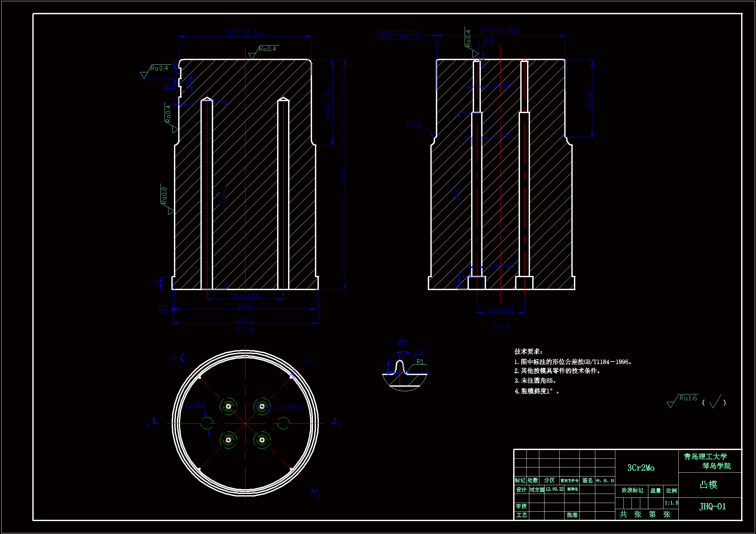Viewport: 756px width, 534px height.
Task: Select the 90±0.025 hole spacing dimension
Action: tap(245, 296)
